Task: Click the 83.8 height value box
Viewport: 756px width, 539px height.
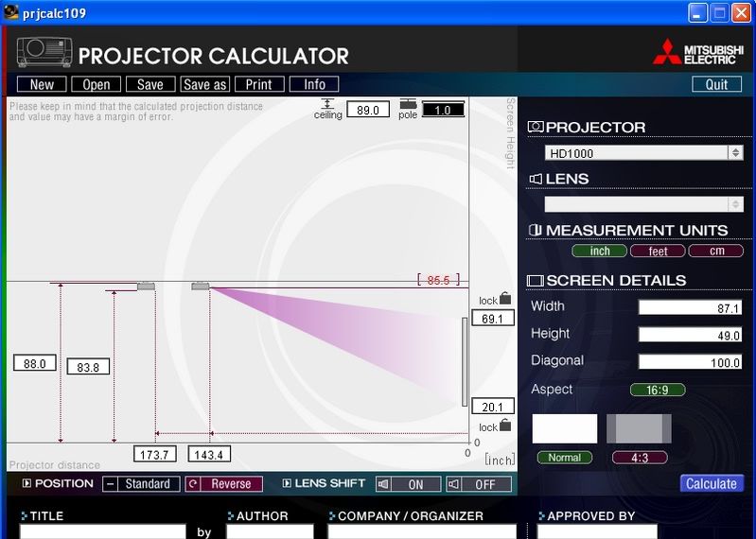Action: coord(88,367)
